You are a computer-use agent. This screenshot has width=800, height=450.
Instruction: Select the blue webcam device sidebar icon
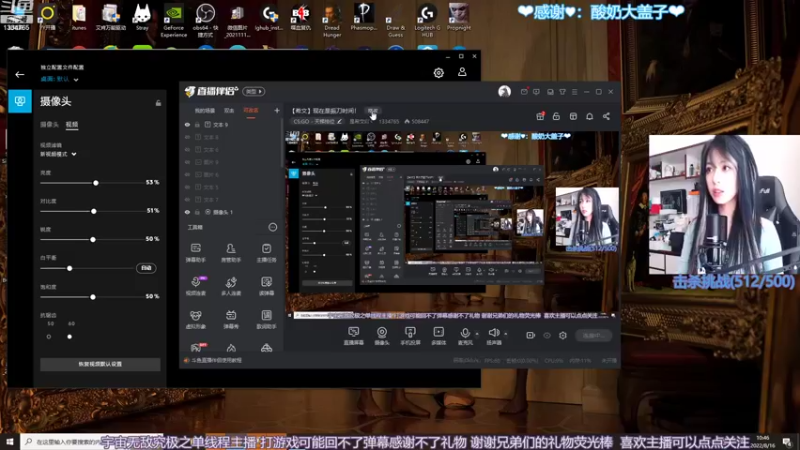pos(20,101)
